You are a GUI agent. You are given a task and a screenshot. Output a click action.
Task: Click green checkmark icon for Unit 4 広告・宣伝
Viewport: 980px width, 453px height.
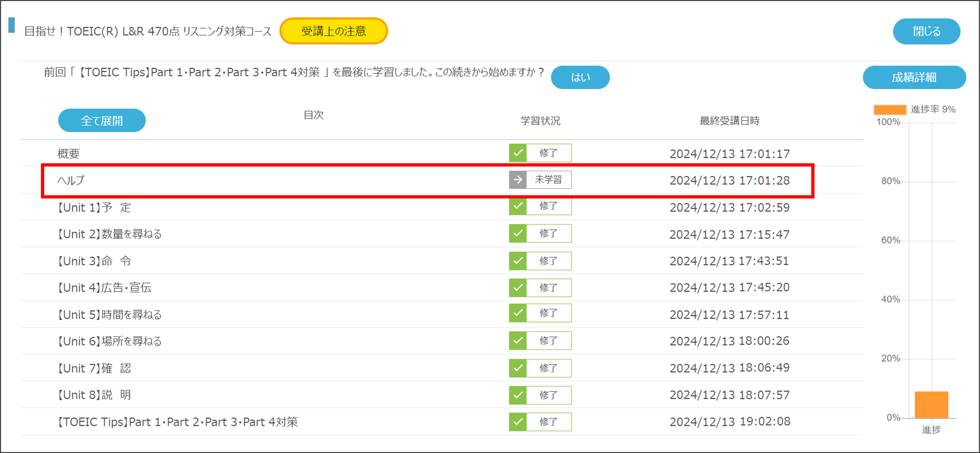517,287
